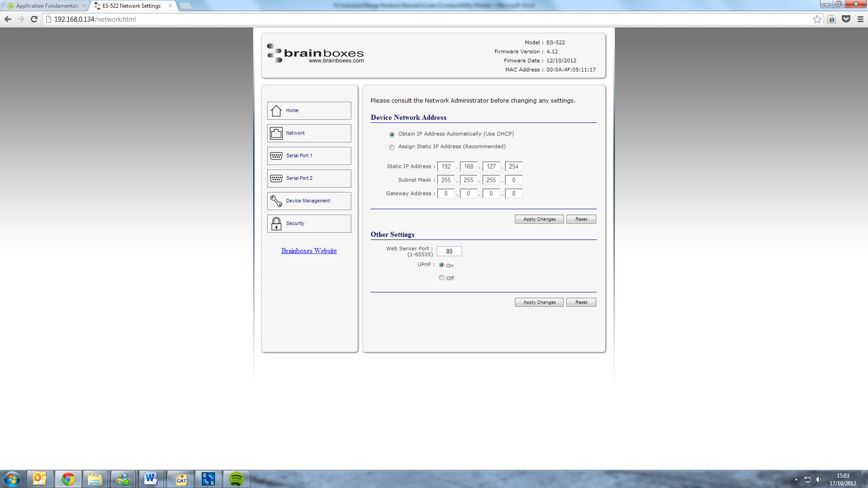This screenshot has height=488, width=868.
Task: Apply Changes for Device Network Address
Action: pos(539,219)
